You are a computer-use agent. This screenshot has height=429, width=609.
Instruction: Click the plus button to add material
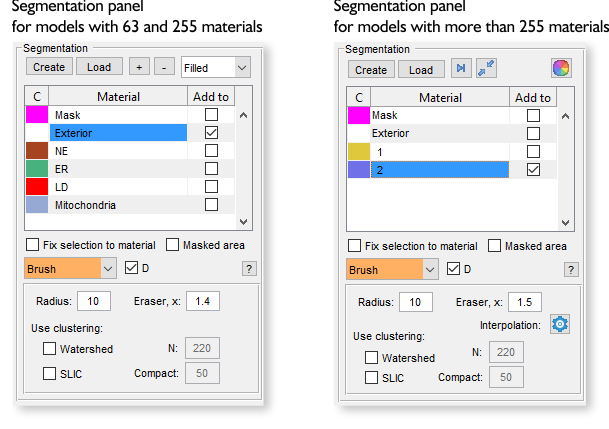(x=140, y=67)
